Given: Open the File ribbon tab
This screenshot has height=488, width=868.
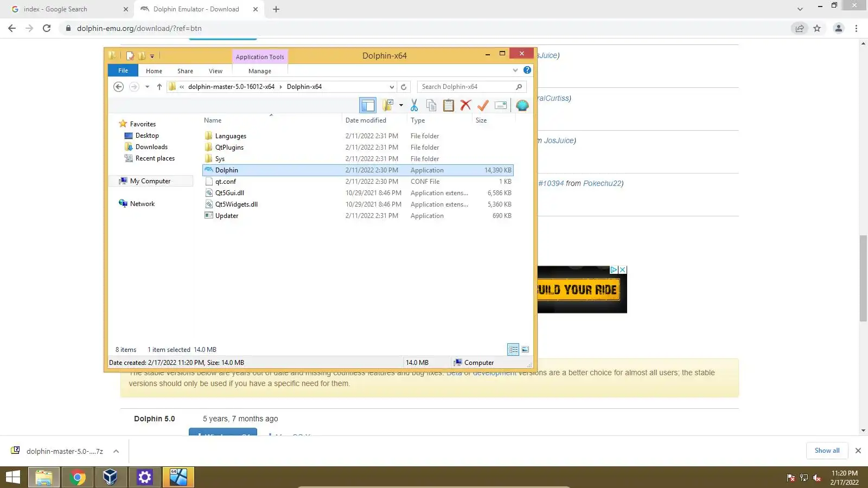Looking at the screenshot, I should [123, 70].
